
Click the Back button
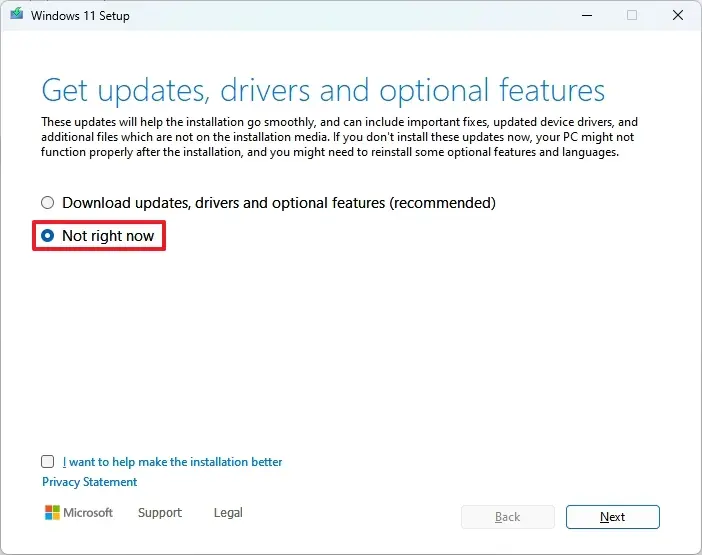pyautogui.click(x=508, y=517)
